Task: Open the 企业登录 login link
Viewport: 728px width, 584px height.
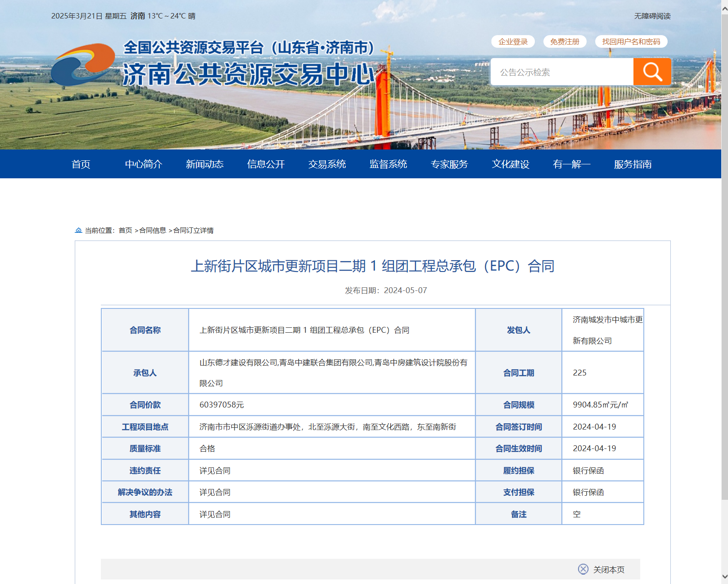Action: click(x=513, y=41)
